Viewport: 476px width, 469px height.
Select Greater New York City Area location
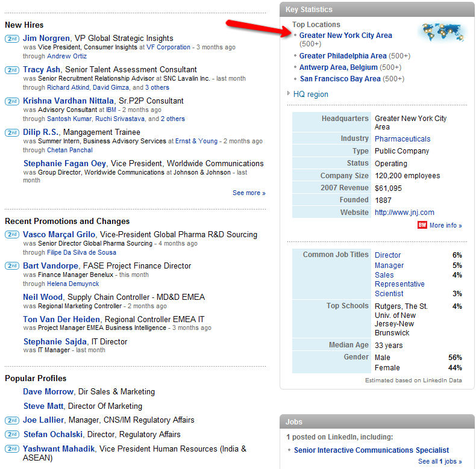coord(345,36)
